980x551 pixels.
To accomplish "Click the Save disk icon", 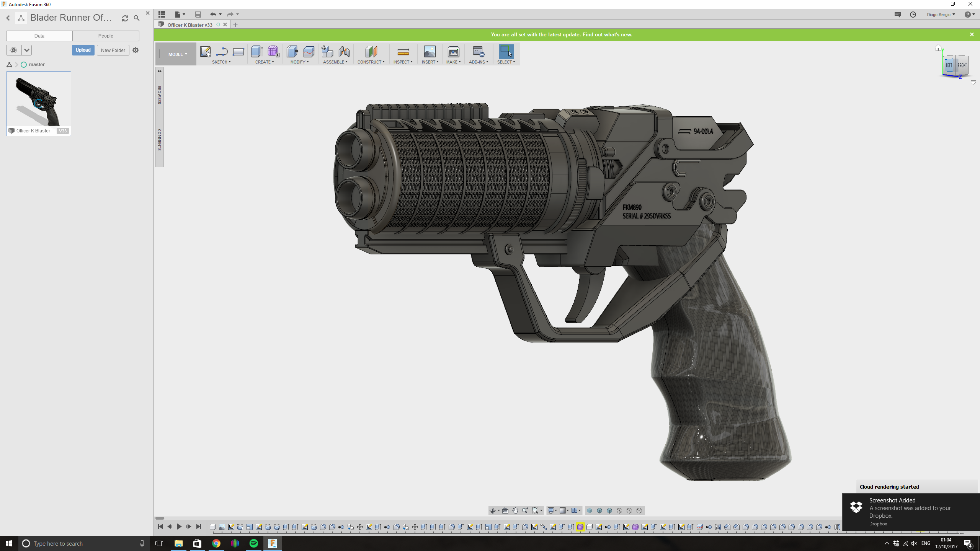I will [x=198, y=14].
